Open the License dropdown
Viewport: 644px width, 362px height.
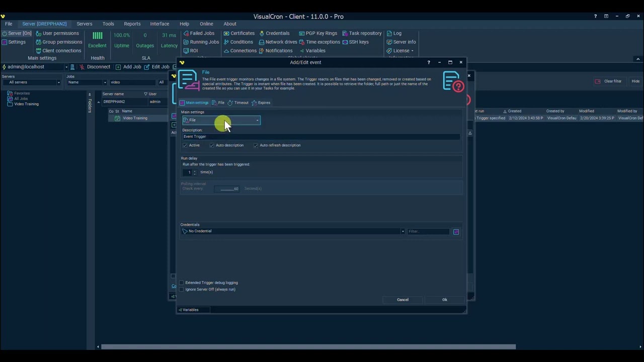[400, 50]
